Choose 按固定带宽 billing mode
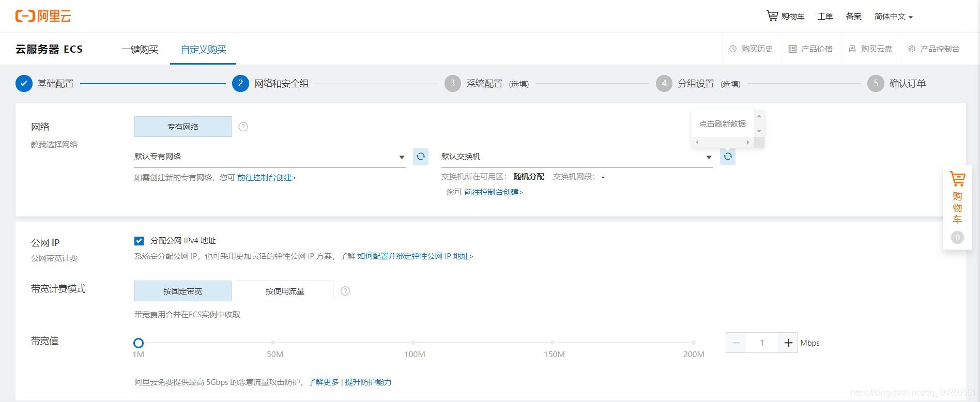The height and width of the screenshot is (402, 980). (183, 291)
